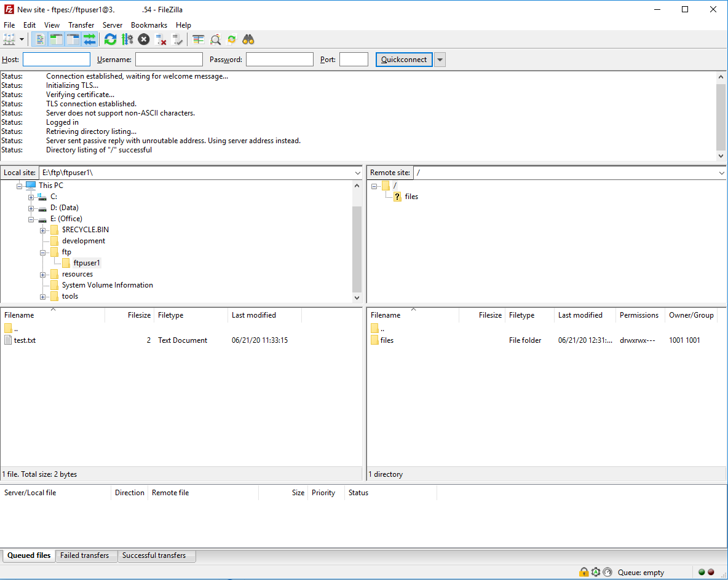Image resolution: width=728 pixels, height=580 pixels.
Task: Open the Transfer menu
Action: (x=81, y=25)
